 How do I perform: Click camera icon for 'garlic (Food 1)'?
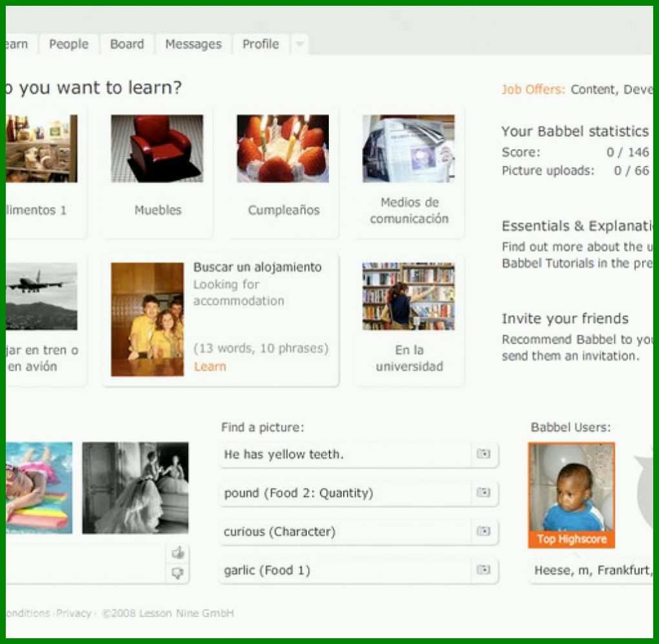(483, 570)
